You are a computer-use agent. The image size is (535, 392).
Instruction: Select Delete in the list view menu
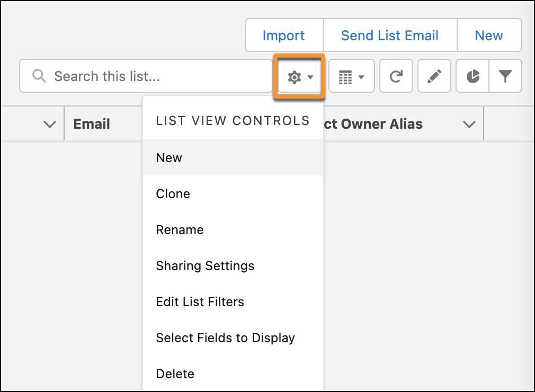pos(233,374)
